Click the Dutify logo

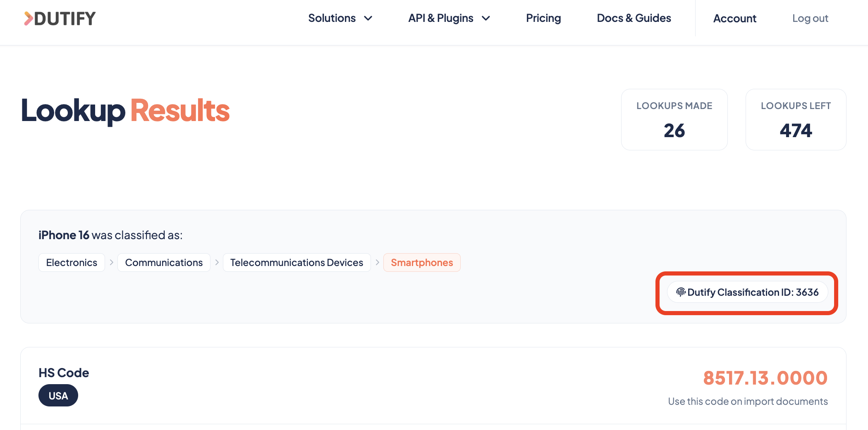click(x=60, y=19)
